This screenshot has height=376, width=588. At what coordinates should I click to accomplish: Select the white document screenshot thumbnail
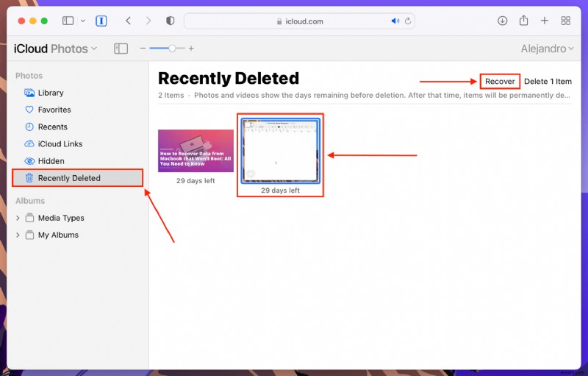pos(280,151)
